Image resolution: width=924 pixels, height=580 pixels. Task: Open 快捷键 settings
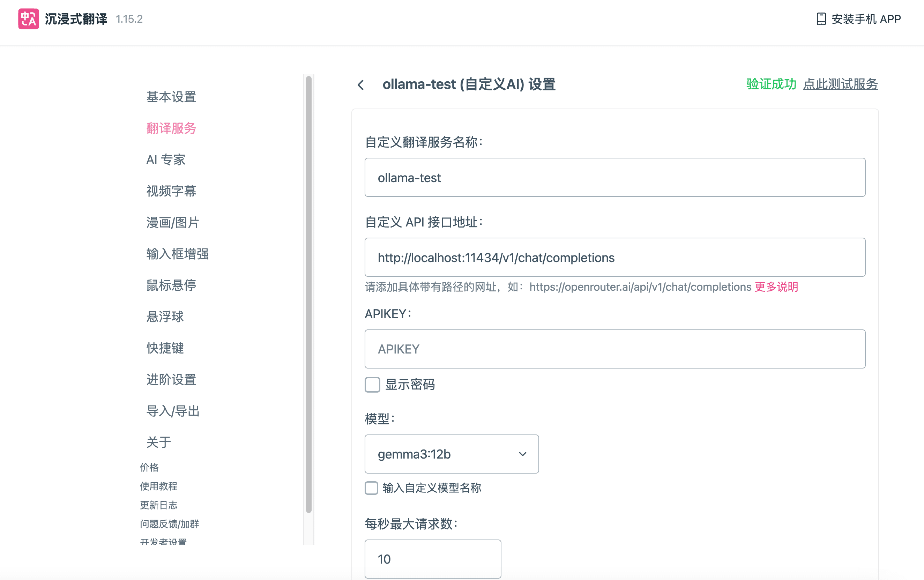[x=165, y=348]
